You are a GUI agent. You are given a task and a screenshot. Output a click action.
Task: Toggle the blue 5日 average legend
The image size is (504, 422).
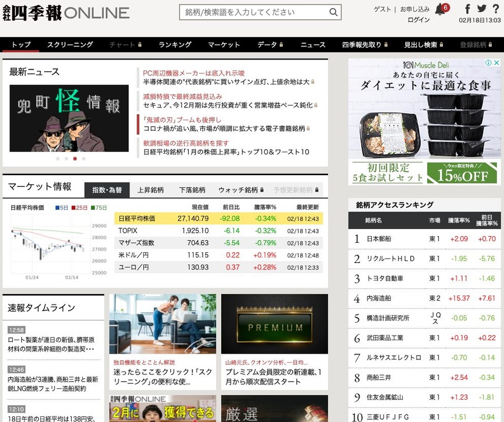tap(62, 208)
